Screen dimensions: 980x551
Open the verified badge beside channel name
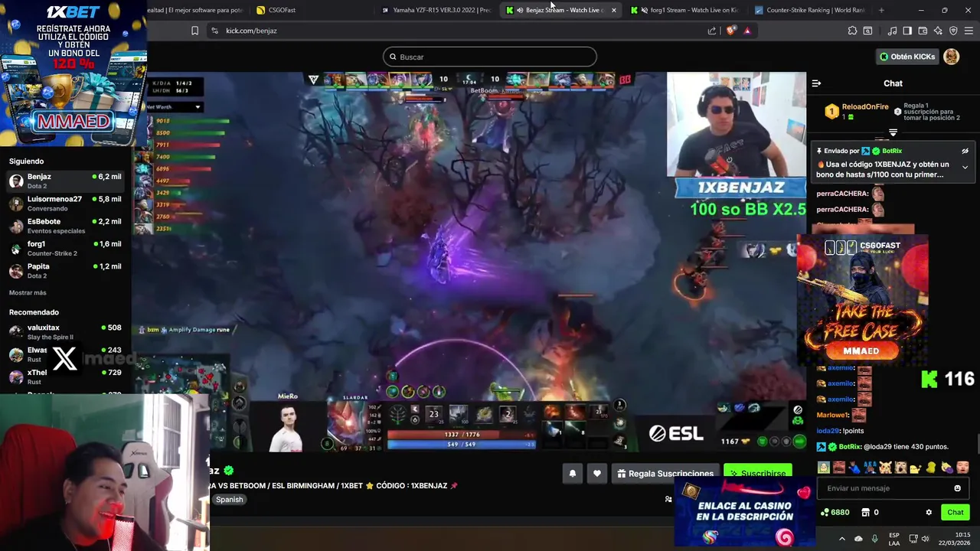coord(228,471)
